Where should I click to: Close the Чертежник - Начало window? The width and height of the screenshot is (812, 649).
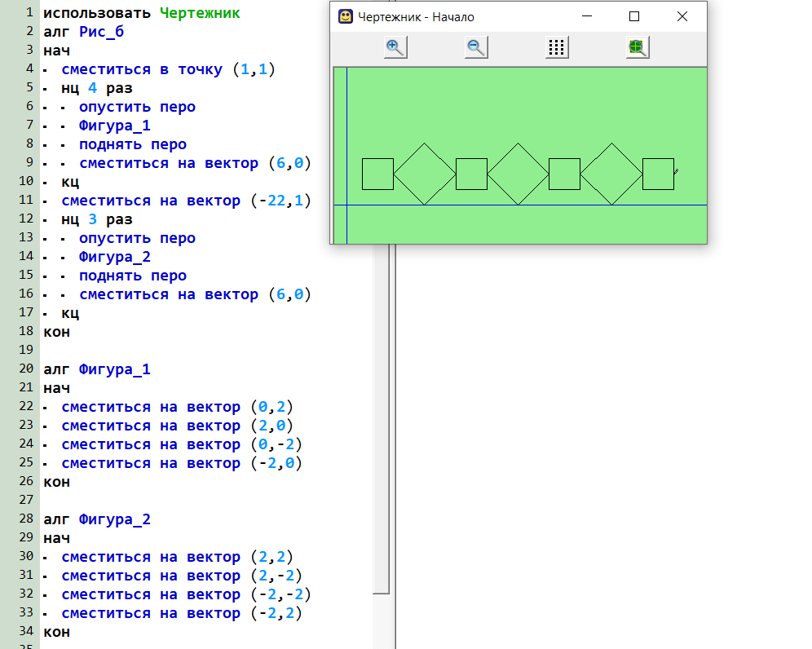click(682, 16)
